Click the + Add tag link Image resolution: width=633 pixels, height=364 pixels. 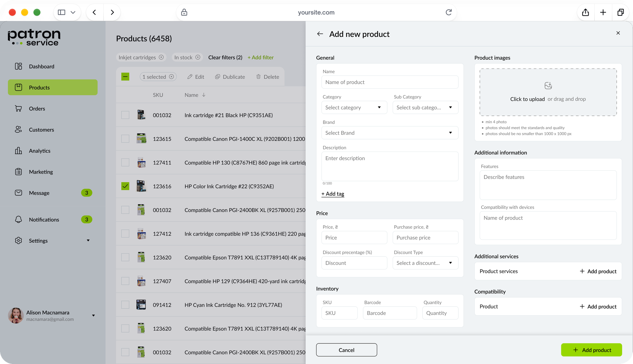[x=333, y=194]
